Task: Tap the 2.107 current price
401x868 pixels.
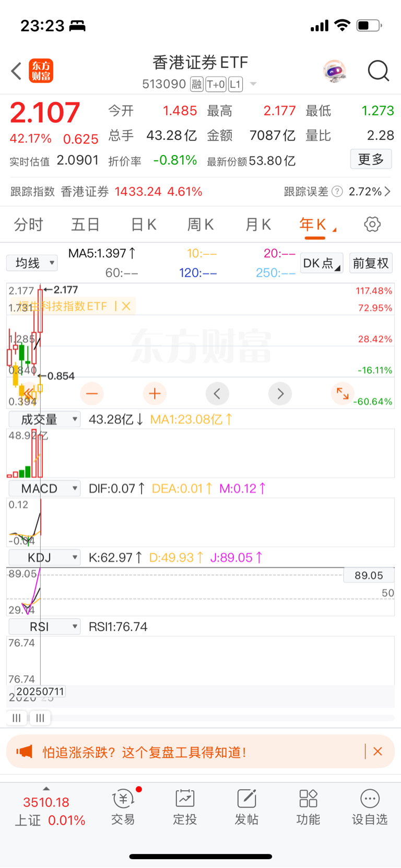Action: click(x=45, y=112)
